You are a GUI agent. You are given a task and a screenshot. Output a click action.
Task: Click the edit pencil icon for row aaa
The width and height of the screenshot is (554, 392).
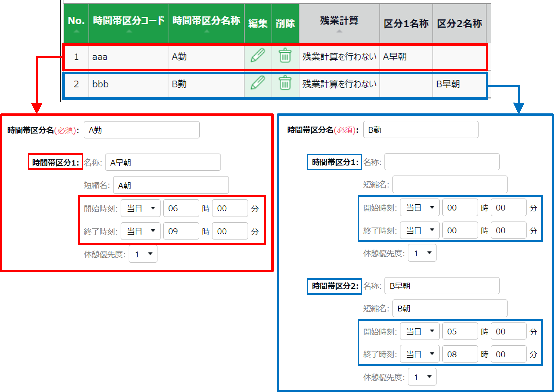[258, 56]
